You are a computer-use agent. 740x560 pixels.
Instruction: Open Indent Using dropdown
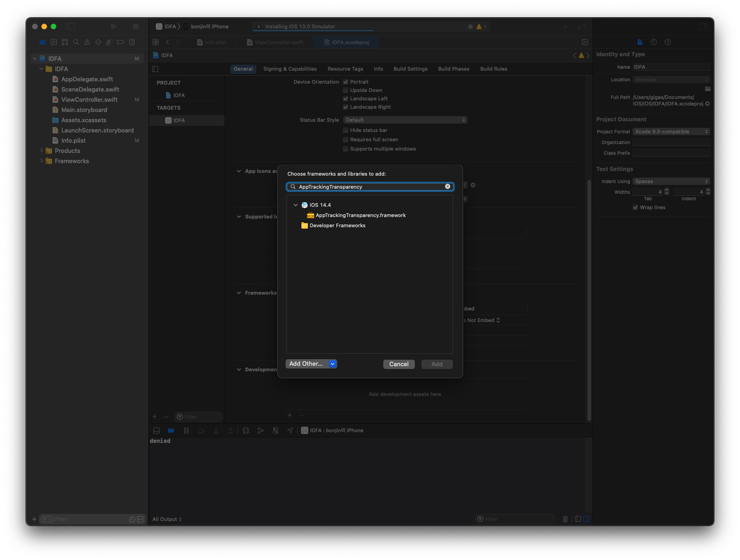tap(671, 181)
